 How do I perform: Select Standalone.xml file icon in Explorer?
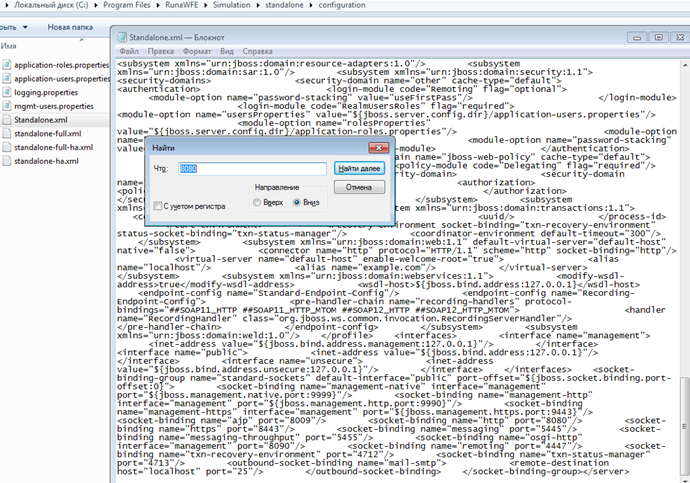click(x=7, y=120)
